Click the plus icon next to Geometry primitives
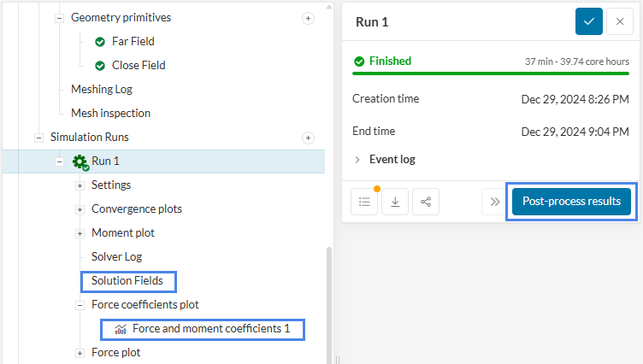 [x=308, y=17]
